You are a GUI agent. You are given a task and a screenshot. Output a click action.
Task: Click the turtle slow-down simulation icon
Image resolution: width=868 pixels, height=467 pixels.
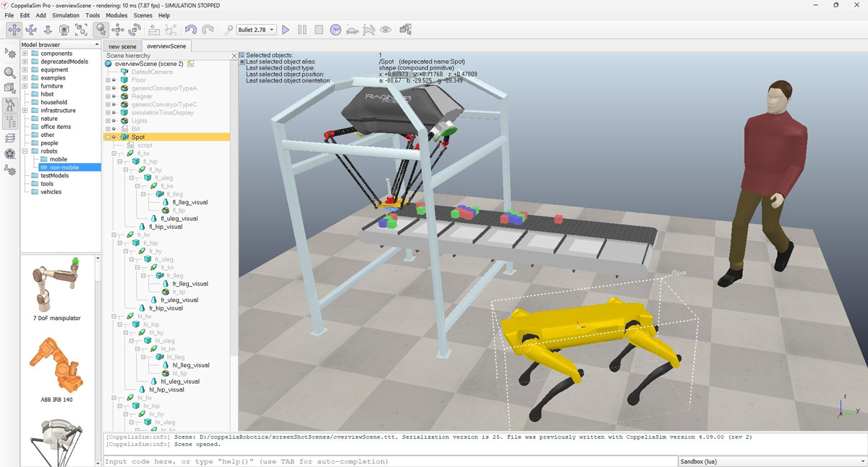pyautogui.click(x=352, y=30)
